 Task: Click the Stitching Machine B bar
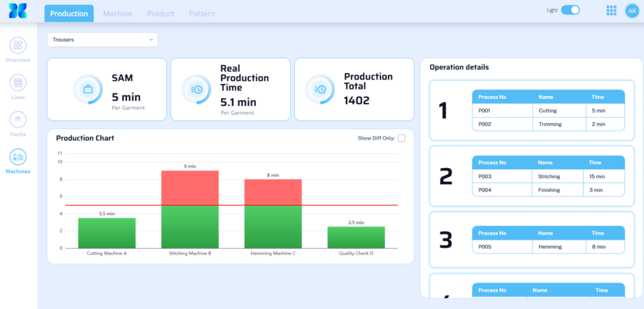[190, 209]
